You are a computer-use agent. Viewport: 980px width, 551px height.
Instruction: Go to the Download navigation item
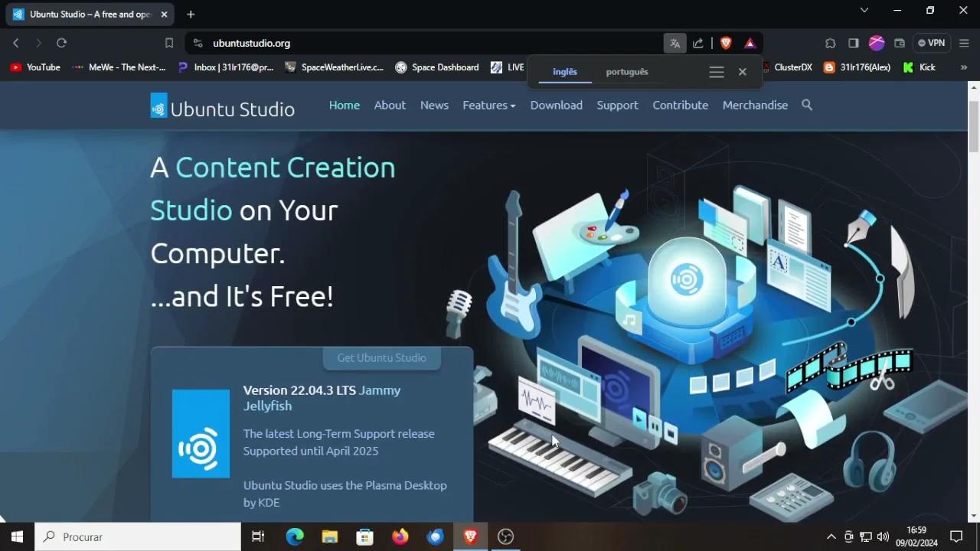pyautogui.click(x=557, y=105)
